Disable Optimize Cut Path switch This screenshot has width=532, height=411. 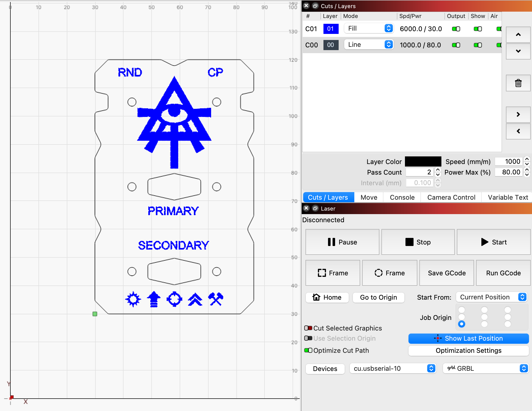308,351
